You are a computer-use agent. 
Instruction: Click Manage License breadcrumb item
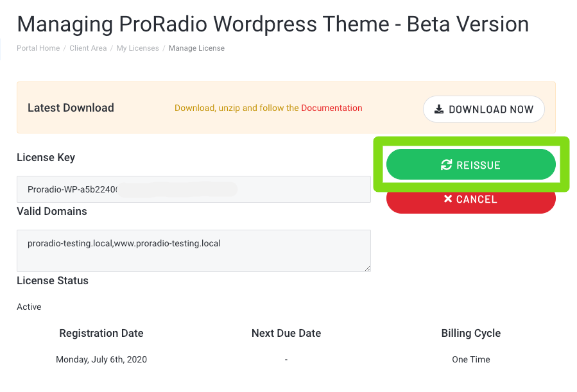196,48
